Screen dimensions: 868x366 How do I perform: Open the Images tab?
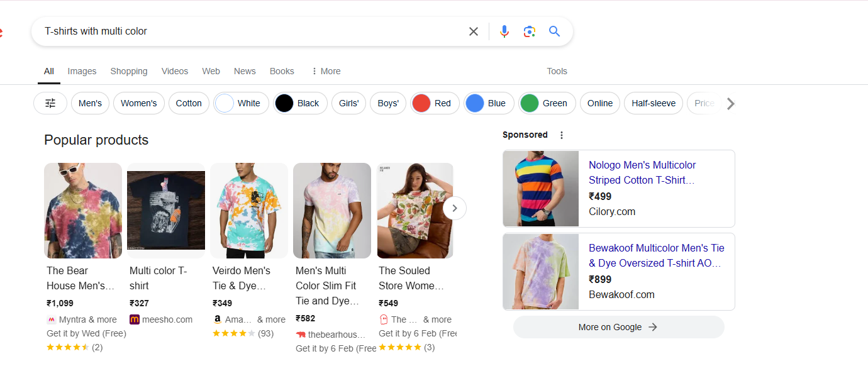coord(82,71)
